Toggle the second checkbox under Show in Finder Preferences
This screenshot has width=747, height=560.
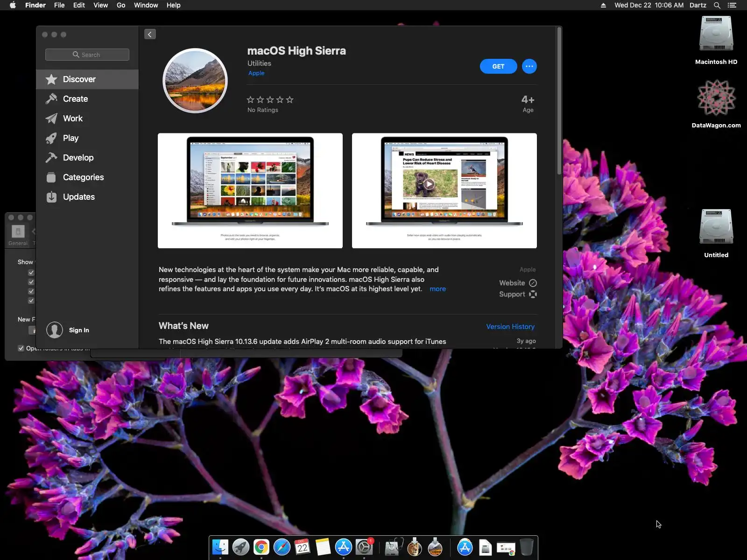[31, 282]
